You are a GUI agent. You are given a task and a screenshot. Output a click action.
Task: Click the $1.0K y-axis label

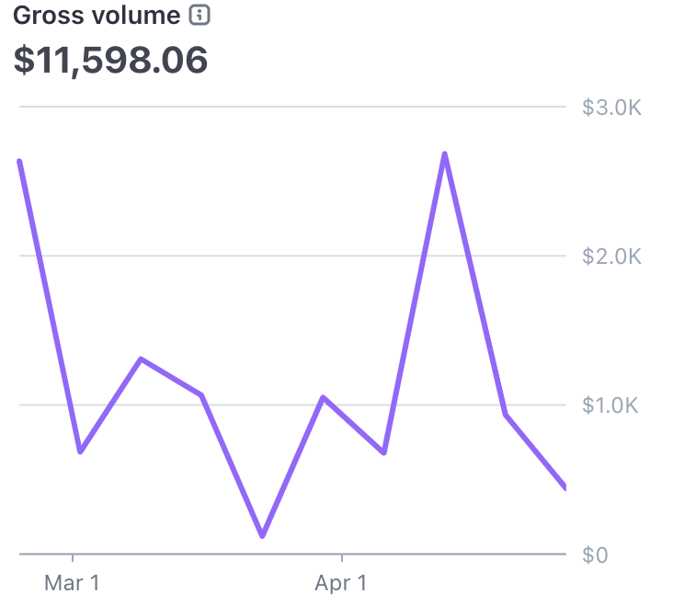click(611, 405)
